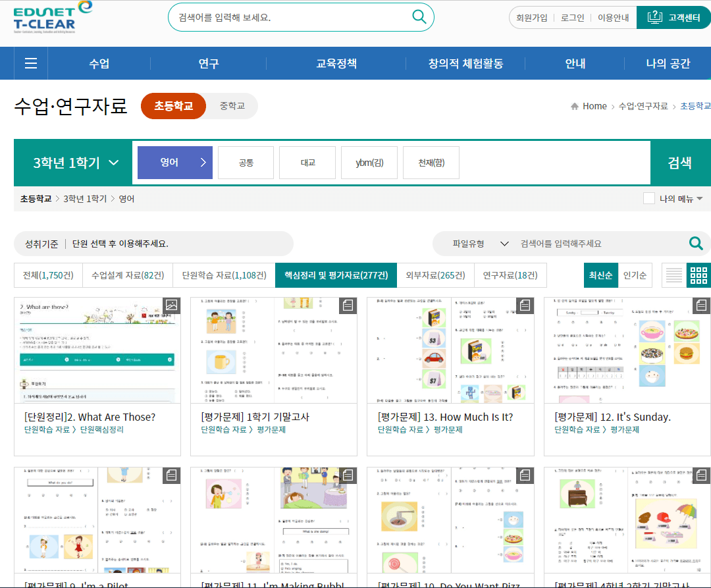This screenshot has height=588, width=711.
Task: Click the Home icon in breadcrumb
Action: coord(575,106)
